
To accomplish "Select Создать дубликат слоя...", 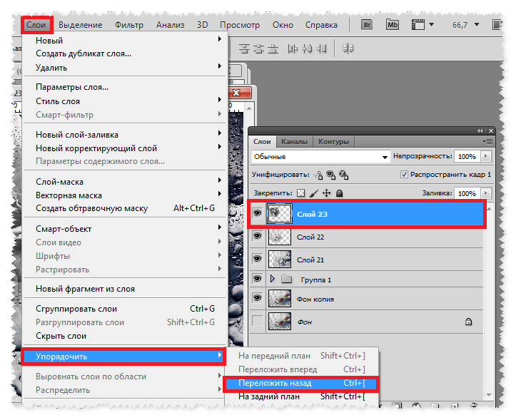I will [125, 53].
